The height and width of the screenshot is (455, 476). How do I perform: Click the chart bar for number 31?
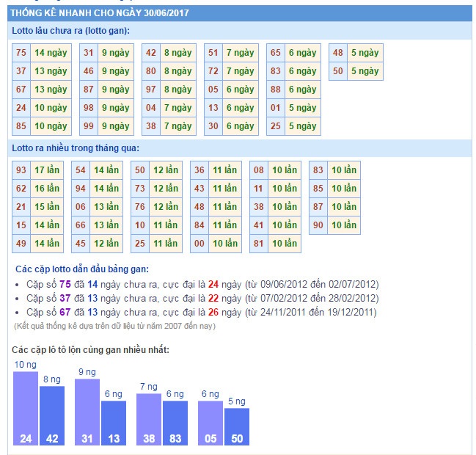[87, 412]
